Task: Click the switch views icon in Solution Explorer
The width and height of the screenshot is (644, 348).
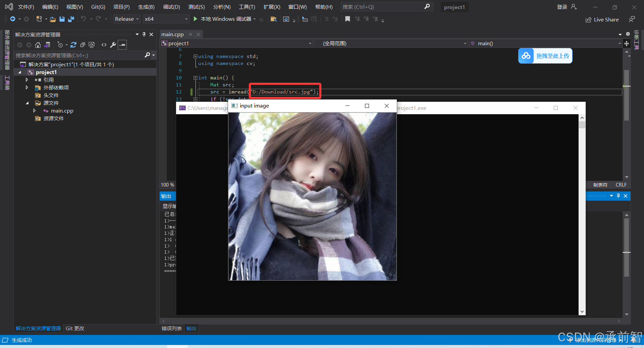Action: click(47, 45)
